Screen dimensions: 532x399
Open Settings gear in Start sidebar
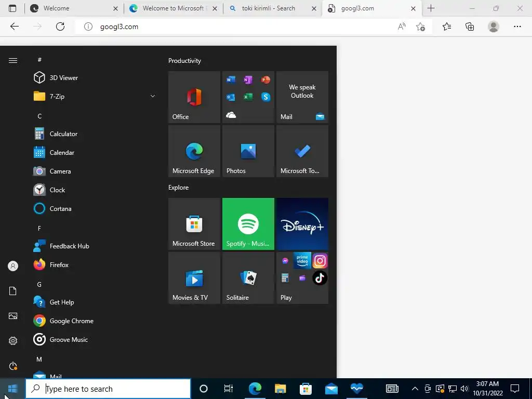pyautogui.click(x=13, y=341)
